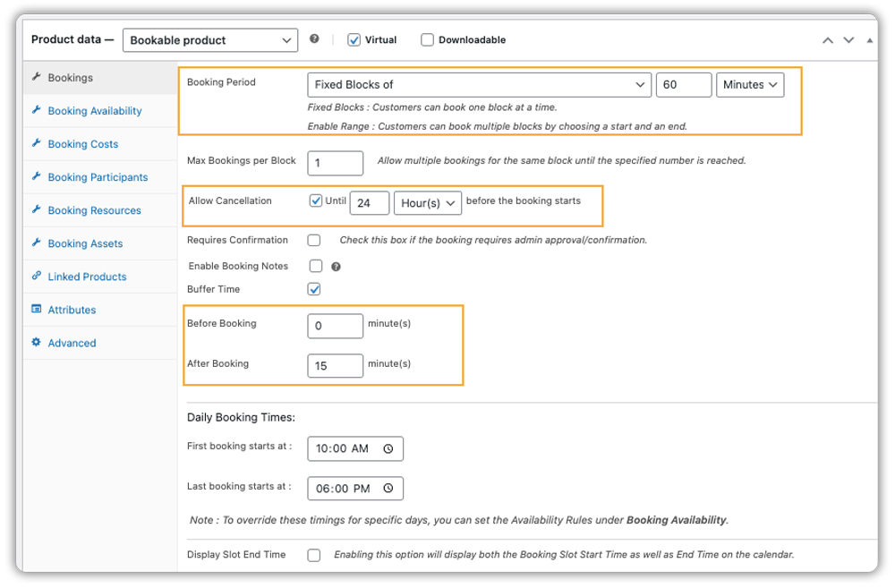Screen dimensions: 895x588
Task: Click the Attributes panel icon
Action: coord(36,308)
